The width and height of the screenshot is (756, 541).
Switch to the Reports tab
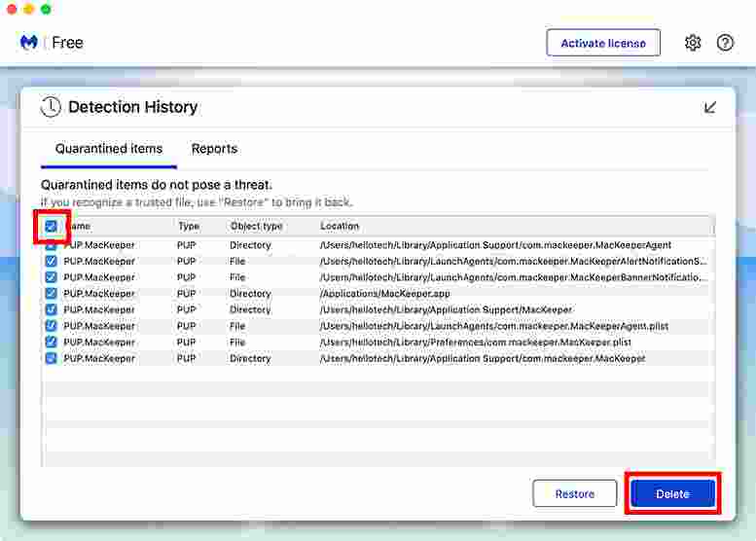click(x=215, y=149)
